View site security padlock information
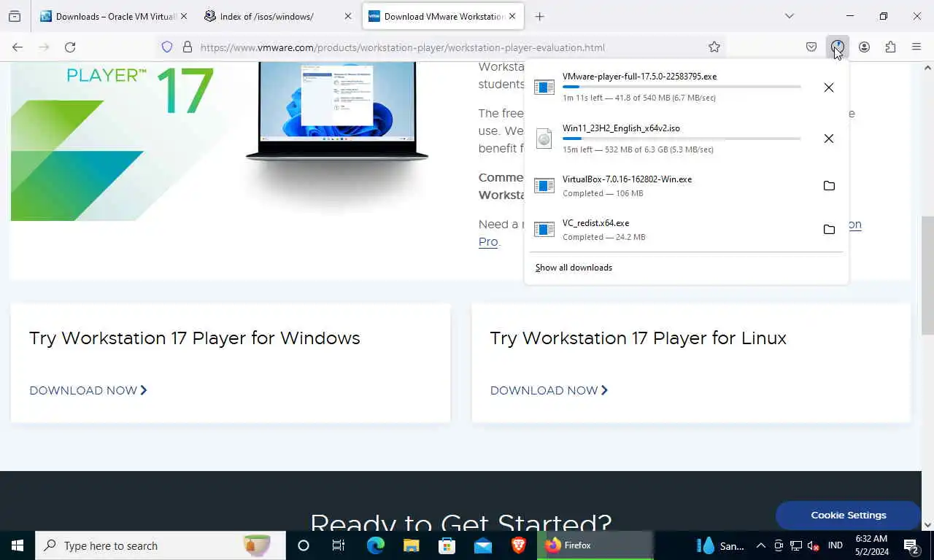The width and height of the screenshot is (934, 560). pos(188,47)
